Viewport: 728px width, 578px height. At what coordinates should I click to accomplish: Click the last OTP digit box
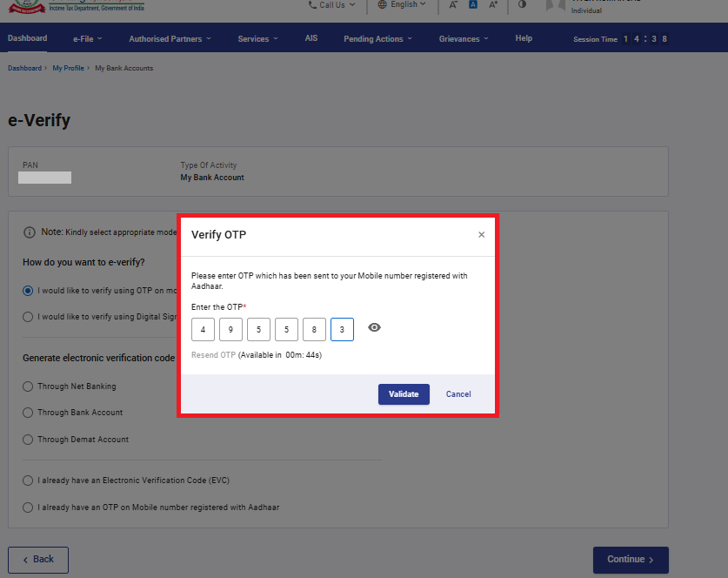(x=342, y=329)
